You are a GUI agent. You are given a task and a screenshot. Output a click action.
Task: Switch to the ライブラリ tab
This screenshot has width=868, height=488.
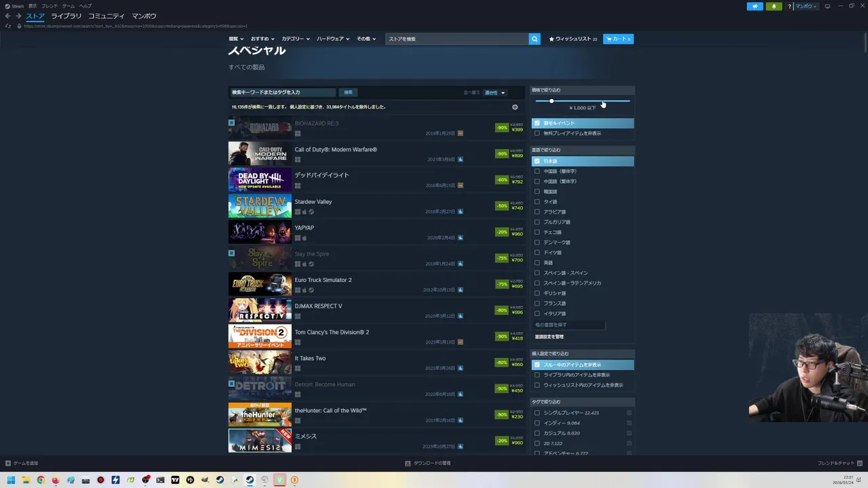click(x=66, y=16)
